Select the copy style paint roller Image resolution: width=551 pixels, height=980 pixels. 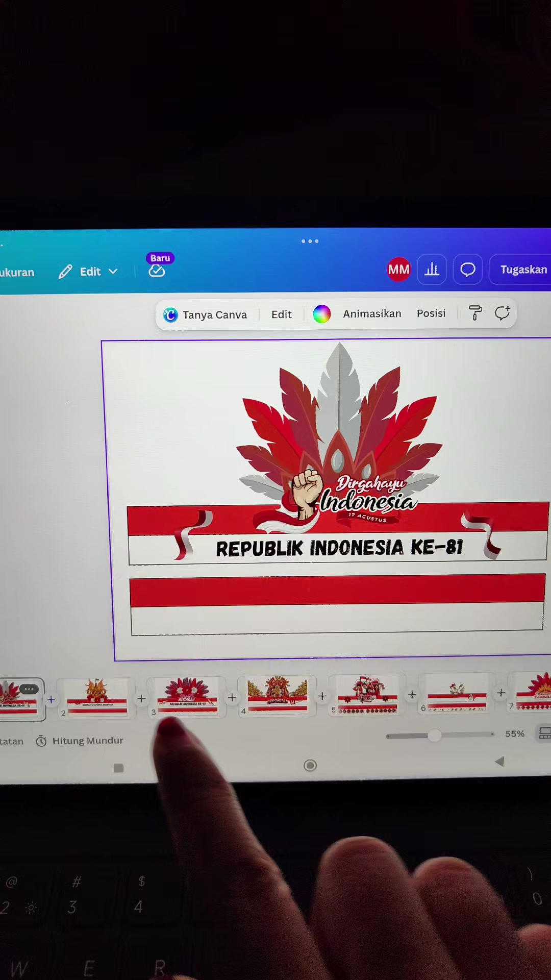tap(475, 313)
